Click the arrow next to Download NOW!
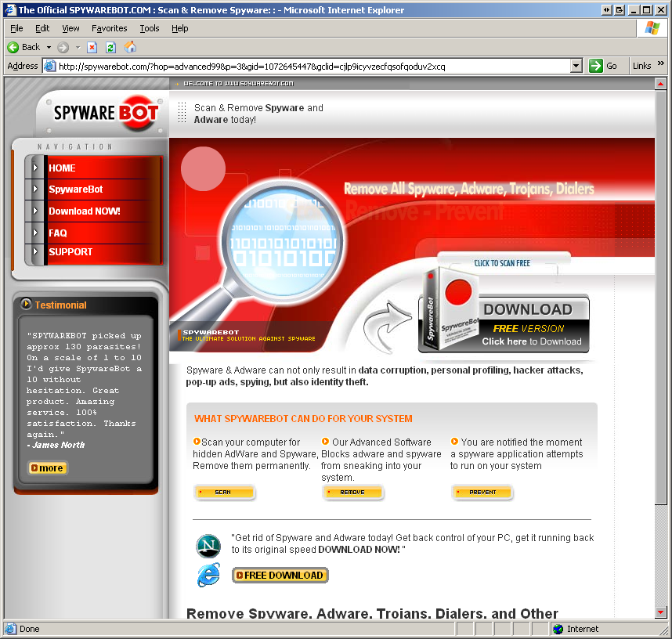 35,211
